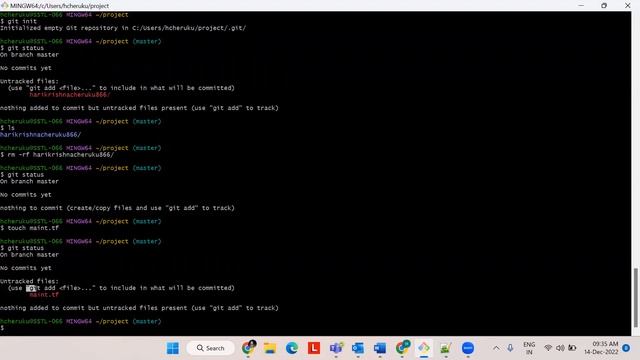Click the highlighted 'git' word in terminal
Screen dimensions: 640x360
[x=31, y=288]
